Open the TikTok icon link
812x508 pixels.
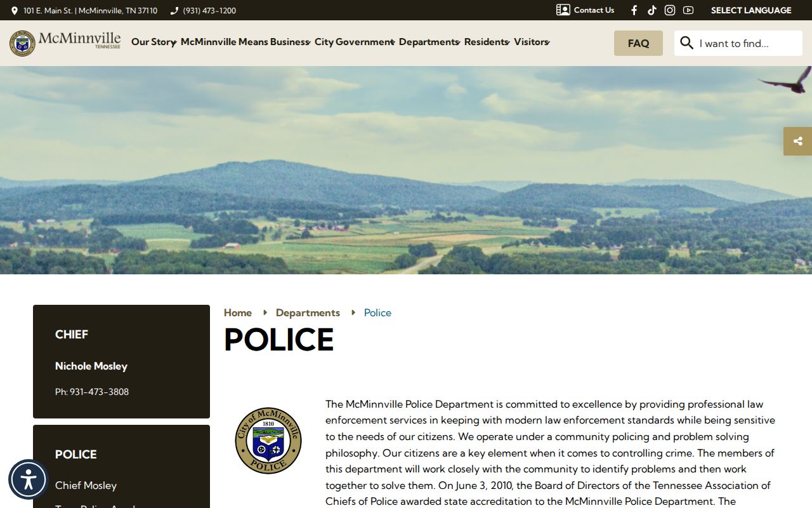(x=652, y=10)
